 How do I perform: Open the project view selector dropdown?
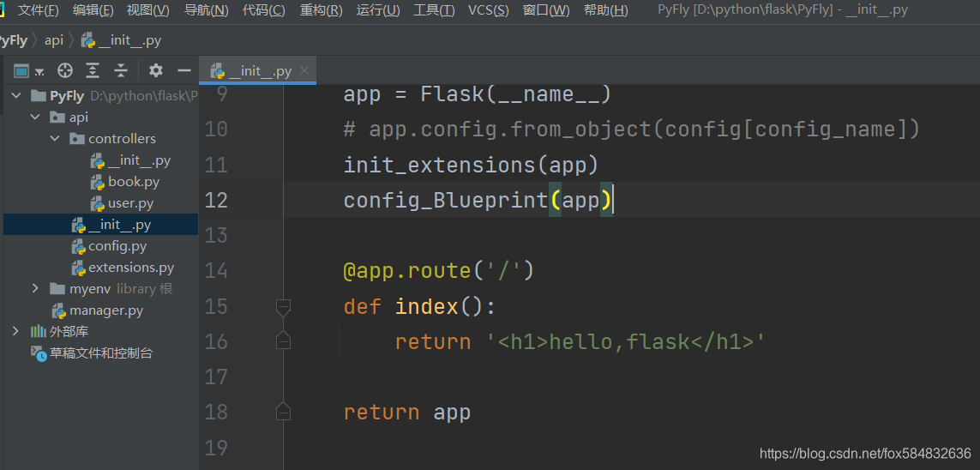29,70
